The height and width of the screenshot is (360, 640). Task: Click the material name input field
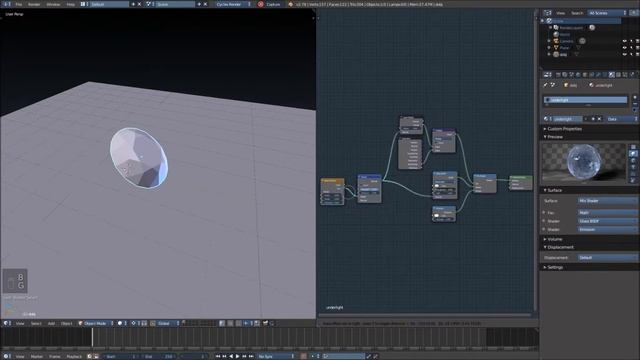(x=567, y=119)
